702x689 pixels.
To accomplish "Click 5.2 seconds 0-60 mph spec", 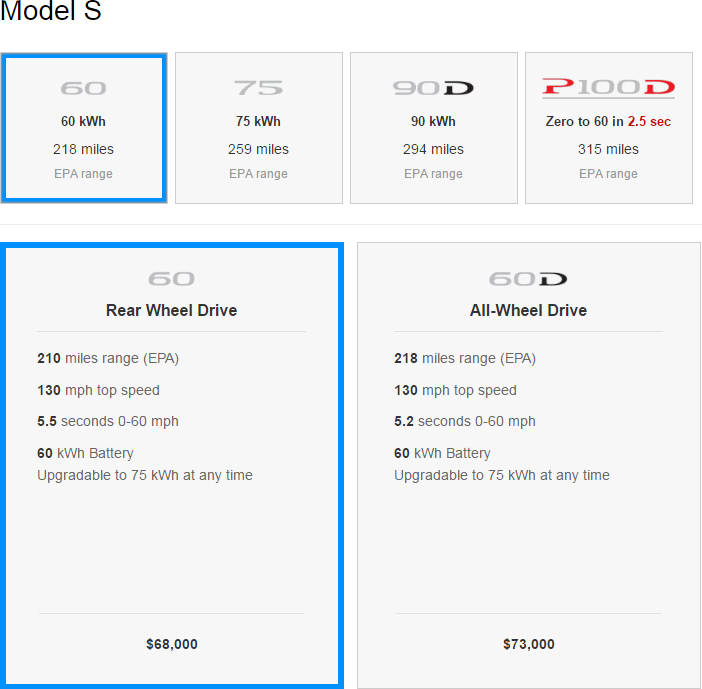I will pyautogui.click(x=464, y=421).
